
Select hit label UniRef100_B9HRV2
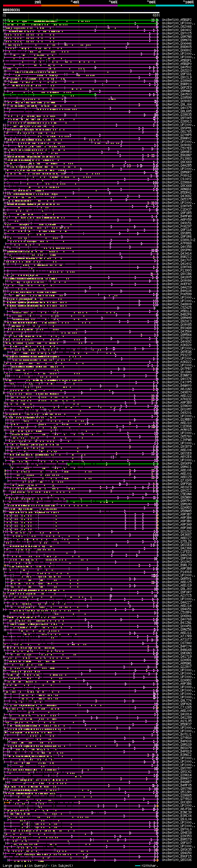point(177,138)
